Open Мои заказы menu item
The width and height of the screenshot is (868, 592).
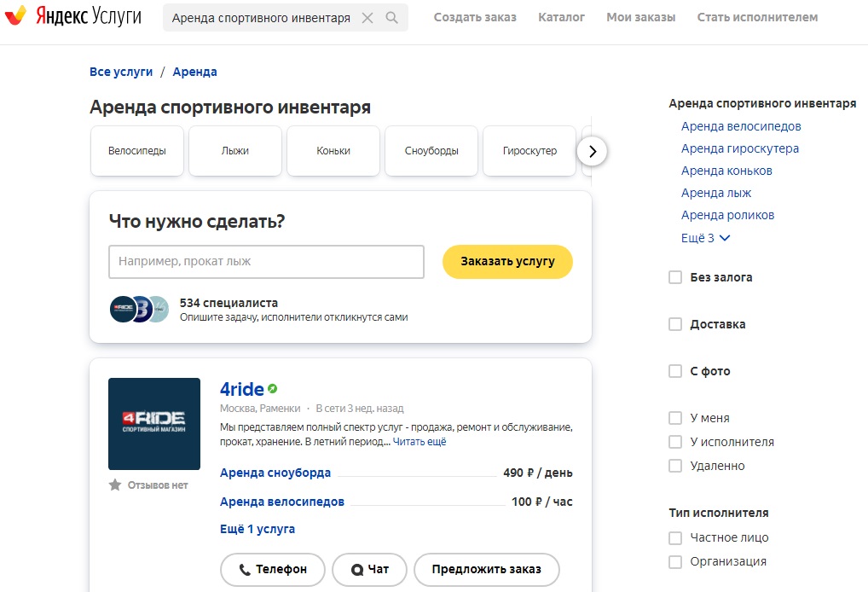point(641,18)
